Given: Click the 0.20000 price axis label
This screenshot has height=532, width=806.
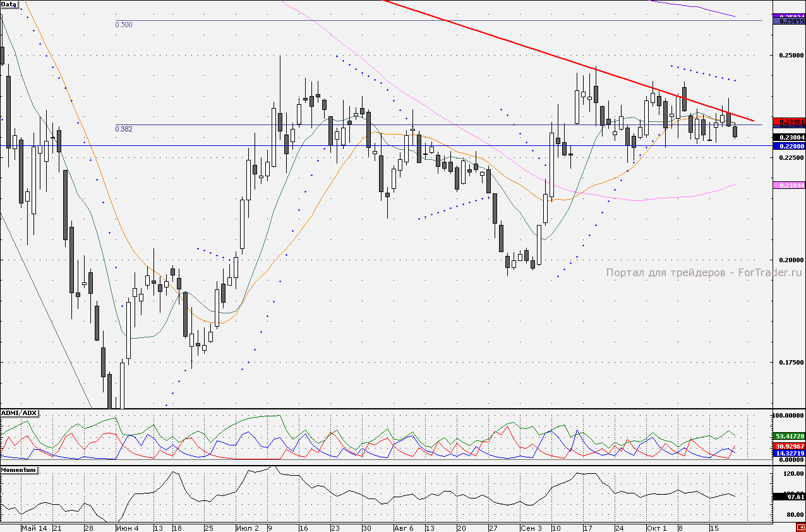Looking at the screenshot, I should tap(791, 260).
